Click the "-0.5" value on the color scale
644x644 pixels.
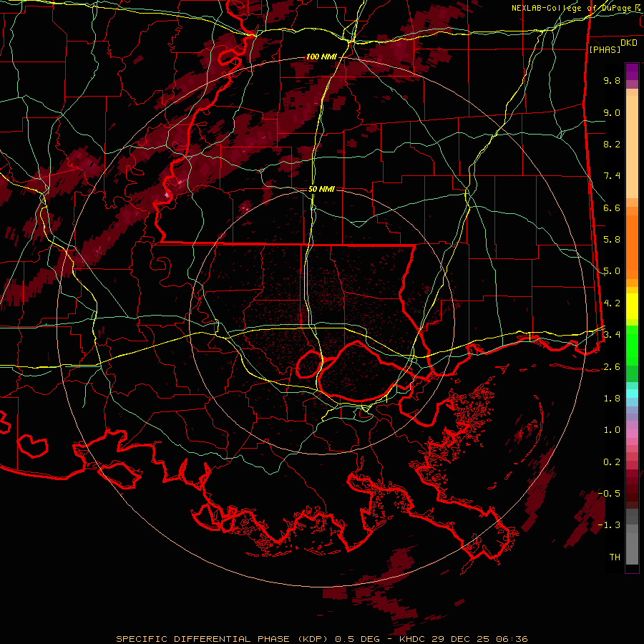click(609, 494)
